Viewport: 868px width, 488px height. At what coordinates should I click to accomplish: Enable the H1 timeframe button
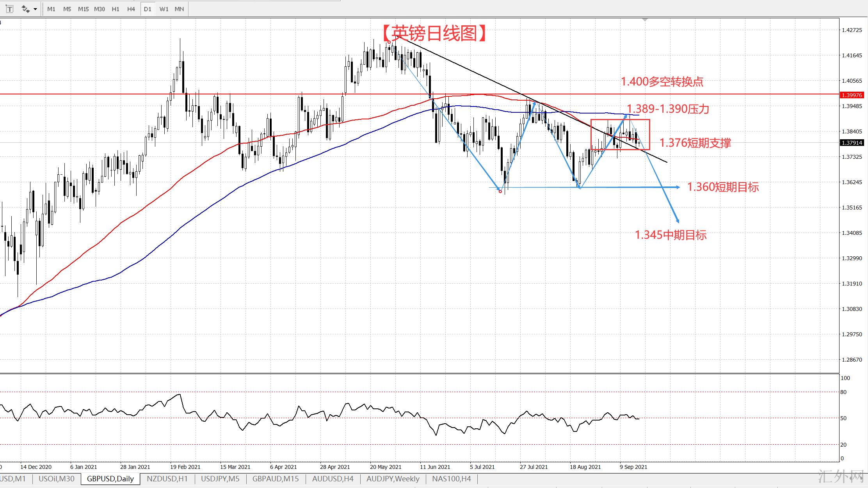[x=116, y=9]
